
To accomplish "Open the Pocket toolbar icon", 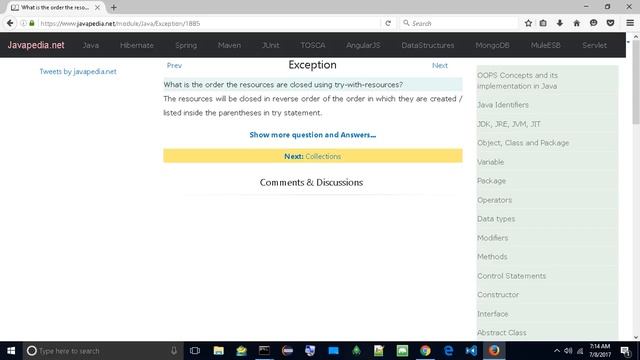I will click(610, 23).
